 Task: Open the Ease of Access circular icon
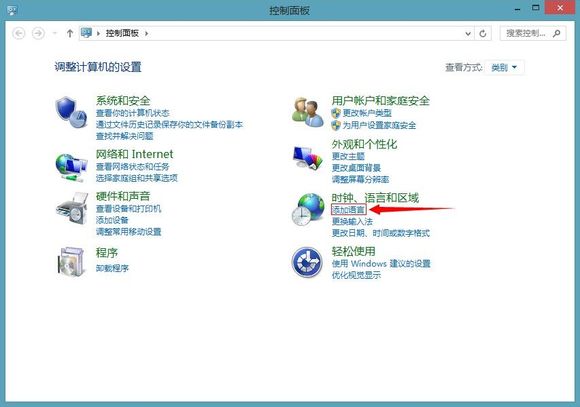coord(307,262)
